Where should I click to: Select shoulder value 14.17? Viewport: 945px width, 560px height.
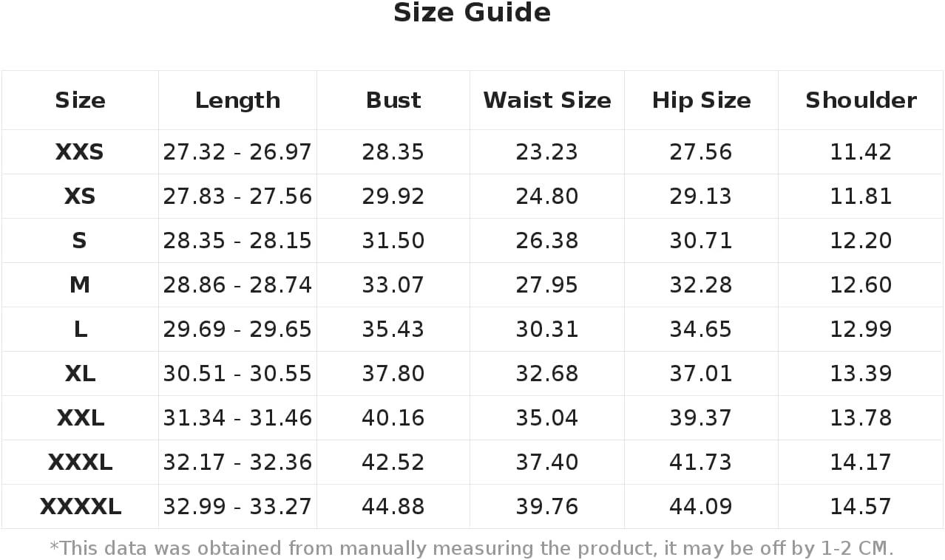point(861,462)
